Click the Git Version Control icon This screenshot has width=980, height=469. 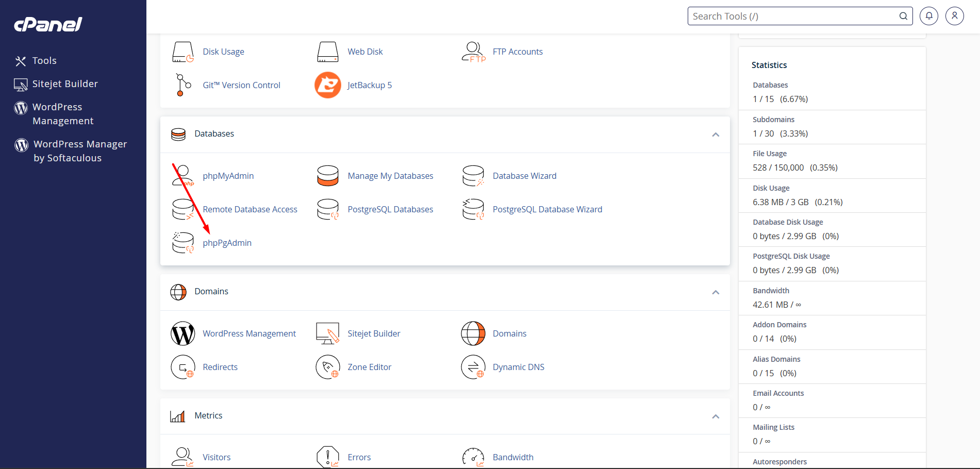pyautogui.click(x=183, y=85)
